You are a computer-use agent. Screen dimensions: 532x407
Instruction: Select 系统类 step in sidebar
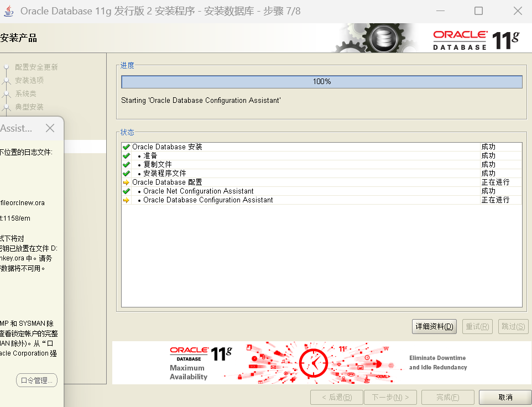[x=25, y=93]
